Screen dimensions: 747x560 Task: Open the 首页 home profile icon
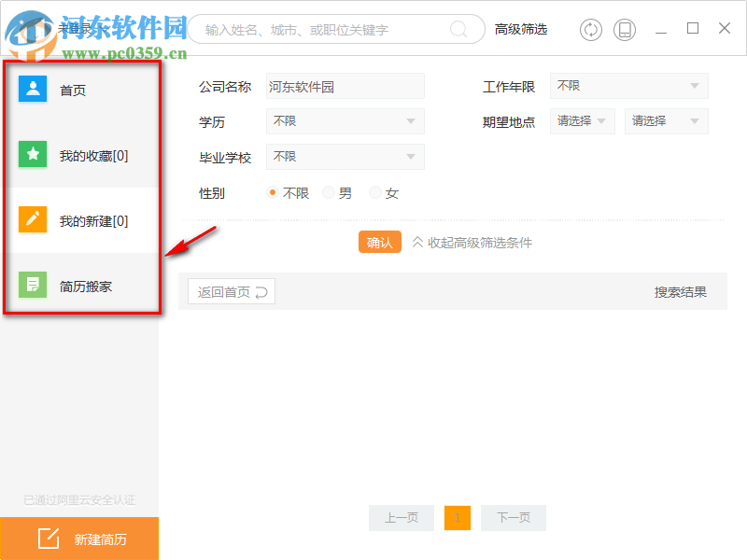pyautogui.click(x=31, y=90)
